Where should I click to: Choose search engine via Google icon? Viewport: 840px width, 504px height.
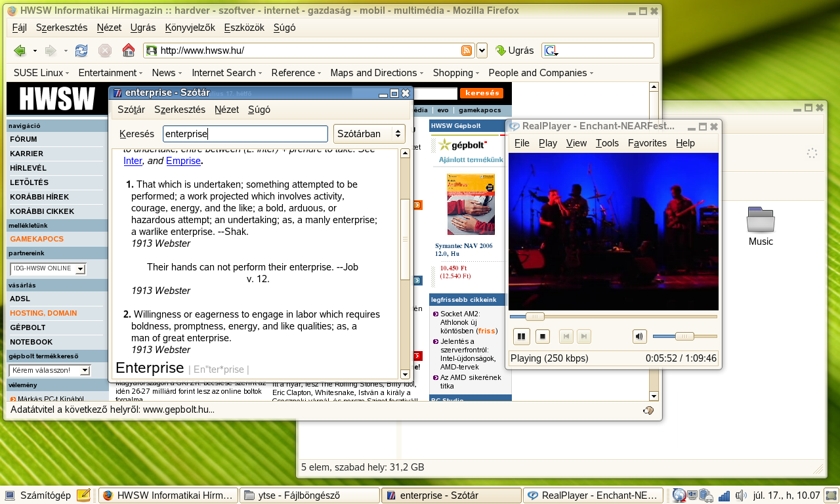[x=550, y=51]
